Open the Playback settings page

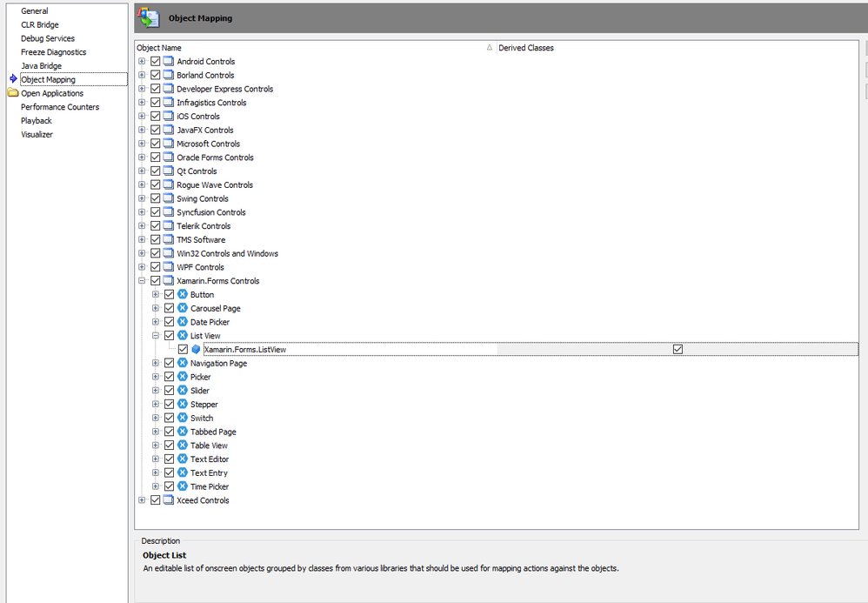tap(37, 121)
